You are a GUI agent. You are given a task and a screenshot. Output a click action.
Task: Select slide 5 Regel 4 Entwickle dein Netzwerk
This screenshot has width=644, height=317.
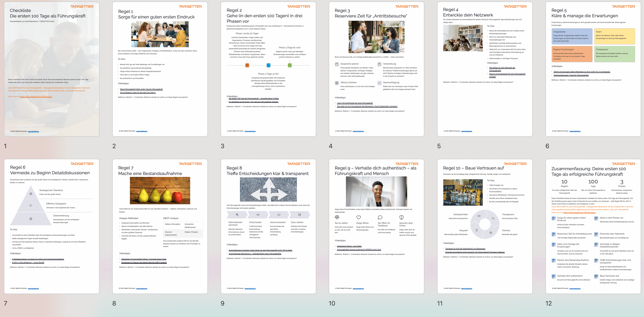485,69
